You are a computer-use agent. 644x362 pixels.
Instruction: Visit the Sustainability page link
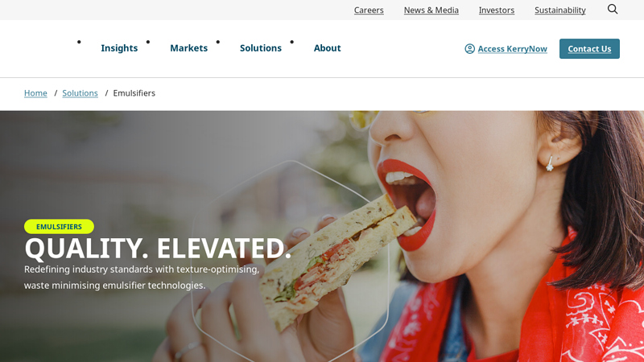560,10
